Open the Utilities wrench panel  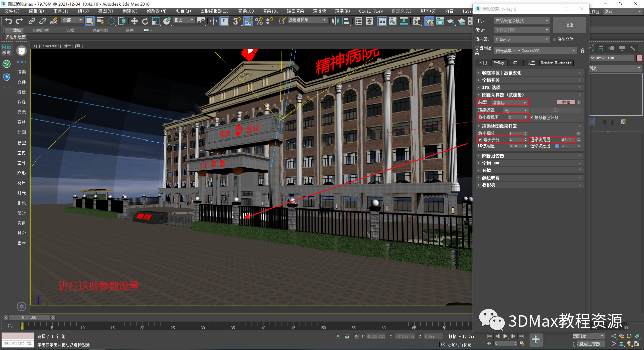(x=633, y=49)
